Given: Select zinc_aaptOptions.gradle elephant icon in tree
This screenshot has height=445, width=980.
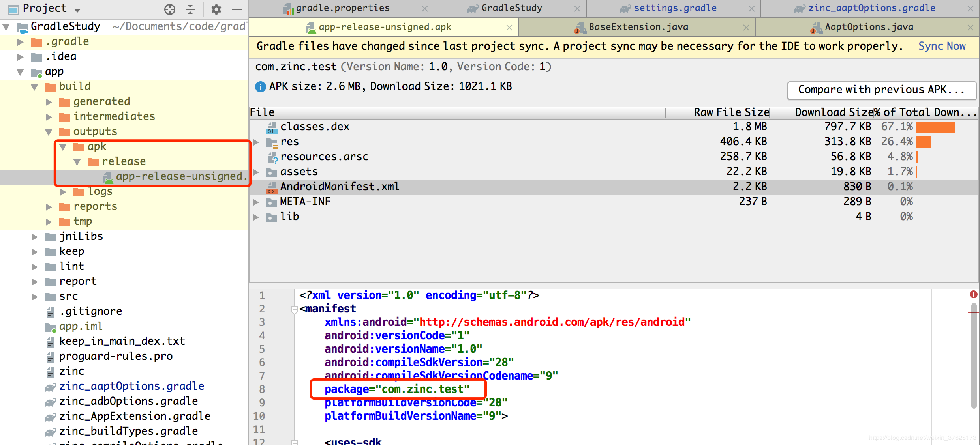Looking at the screenshot, I should [51, 387].
